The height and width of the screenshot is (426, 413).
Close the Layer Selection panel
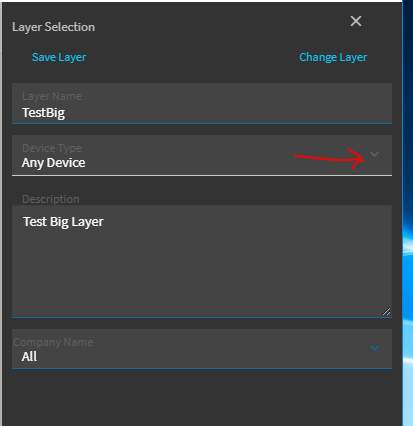pyautogui.click(x=356, y=21)
